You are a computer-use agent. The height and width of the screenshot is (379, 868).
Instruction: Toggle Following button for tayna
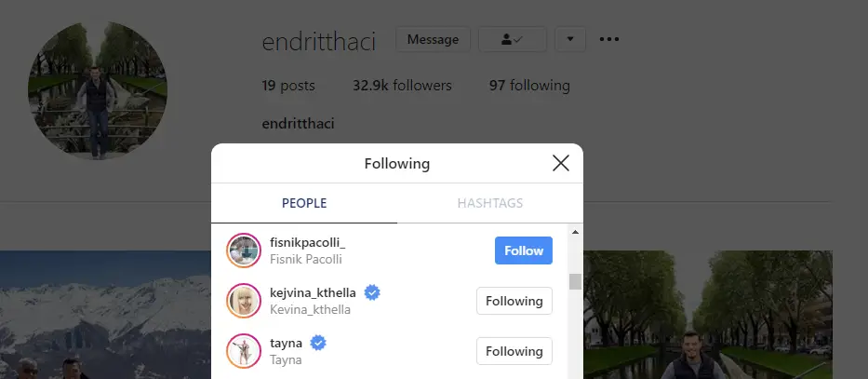point(514,351)
